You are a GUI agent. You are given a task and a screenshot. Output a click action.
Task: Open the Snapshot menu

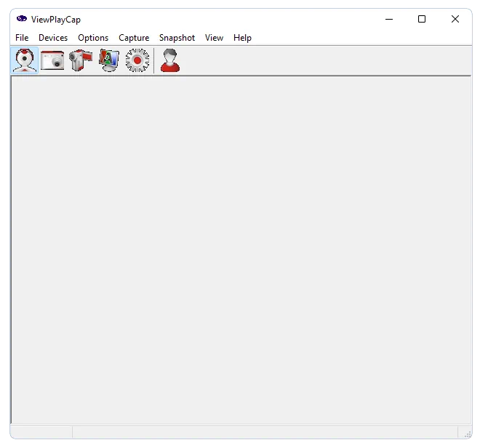point(177,38)
